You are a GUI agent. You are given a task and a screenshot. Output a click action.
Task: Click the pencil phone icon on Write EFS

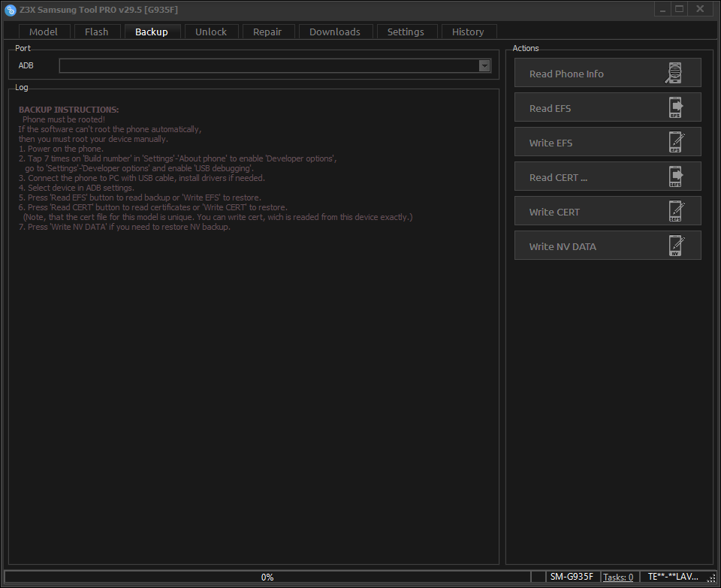point(677,142)
